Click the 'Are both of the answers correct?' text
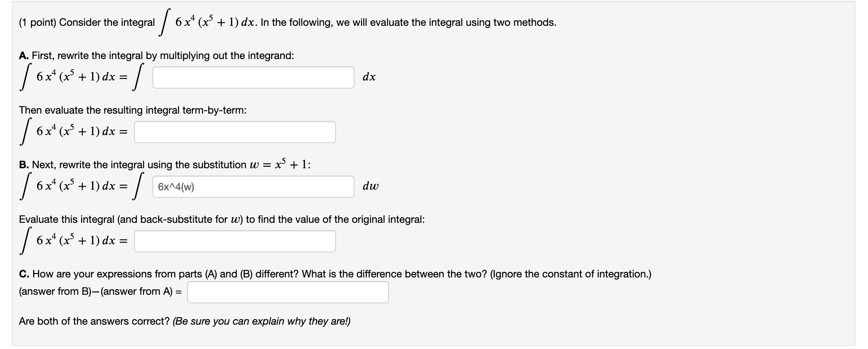Viewport: 868px width, 349px height. [184, 321]
